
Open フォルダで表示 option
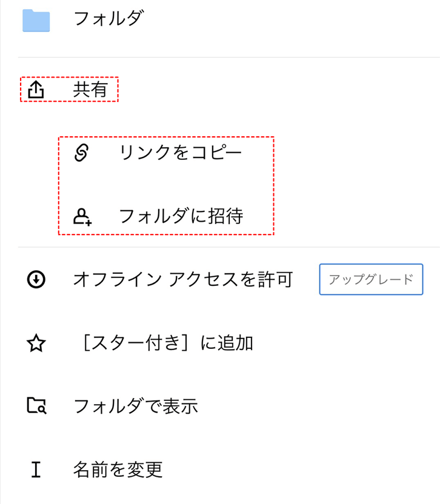(135, 406)
